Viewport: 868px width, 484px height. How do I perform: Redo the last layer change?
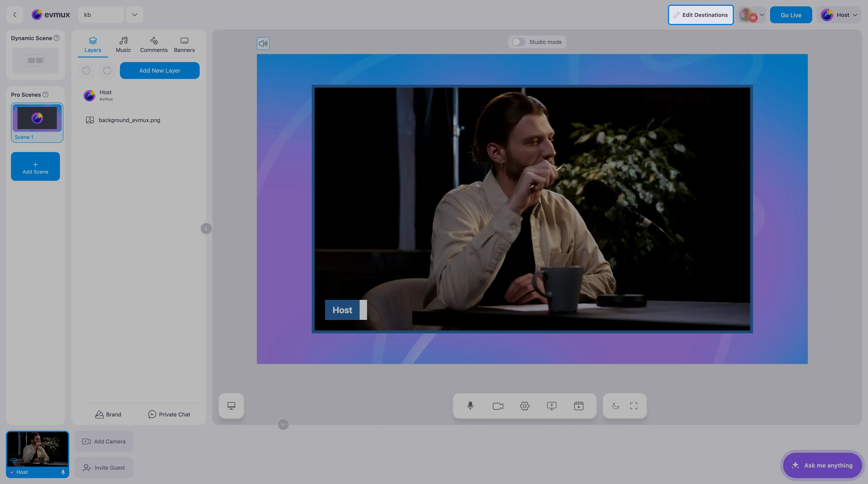pos(107,71)
